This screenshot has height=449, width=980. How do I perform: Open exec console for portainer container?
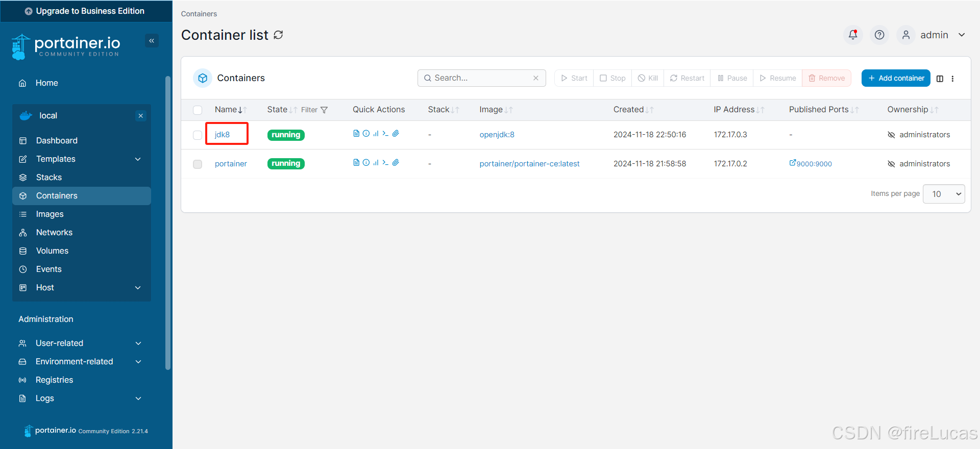[x=385, y=163]
